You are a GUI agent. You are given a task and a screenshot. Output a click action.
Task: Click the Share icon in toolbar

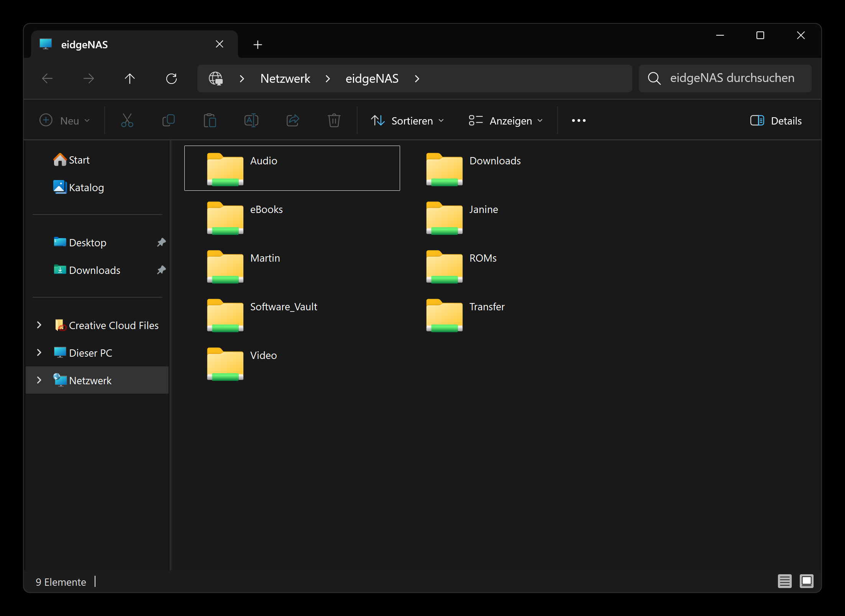(x=293, y=121)
